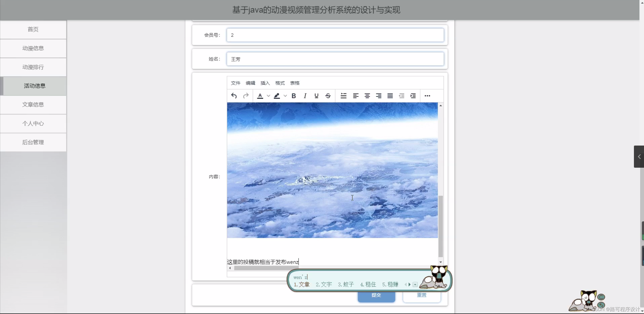Screen dimensions: 644x314
Task: Toggle underline formatting button
Action: click(x=316, y=96)
